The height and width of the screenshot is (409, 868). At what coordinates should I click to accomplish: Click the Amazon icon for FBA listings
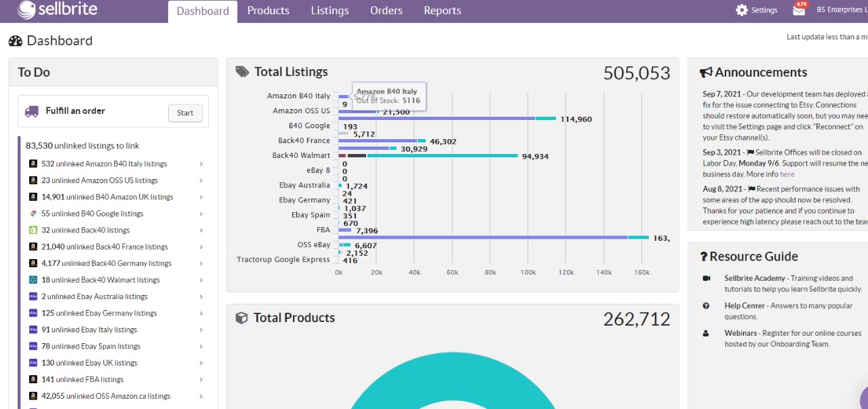pyautogui.click(x=33, y=380)
